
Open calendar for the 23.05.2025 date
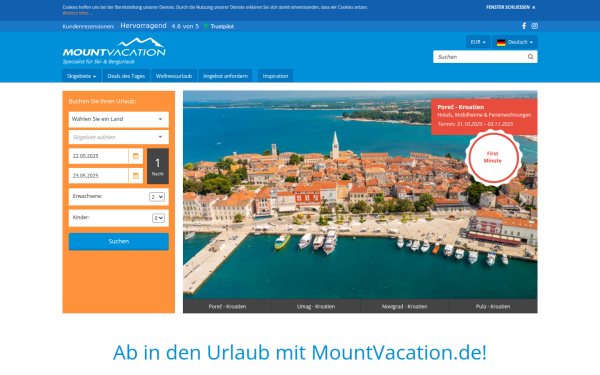135,176
